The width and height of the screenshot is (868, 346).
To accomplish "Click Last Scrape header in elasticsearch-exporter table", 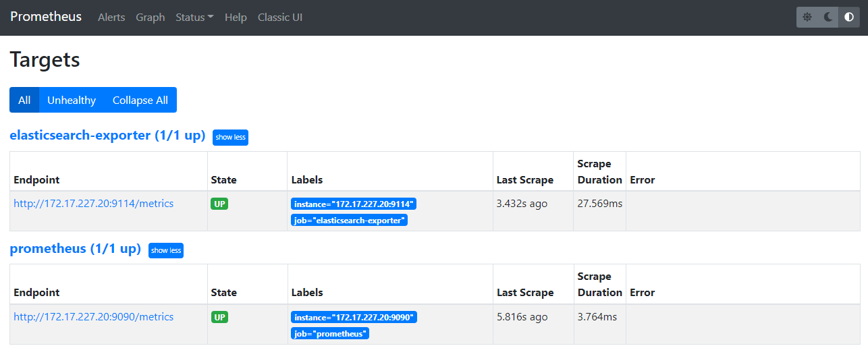I will [x=525, y=180].
